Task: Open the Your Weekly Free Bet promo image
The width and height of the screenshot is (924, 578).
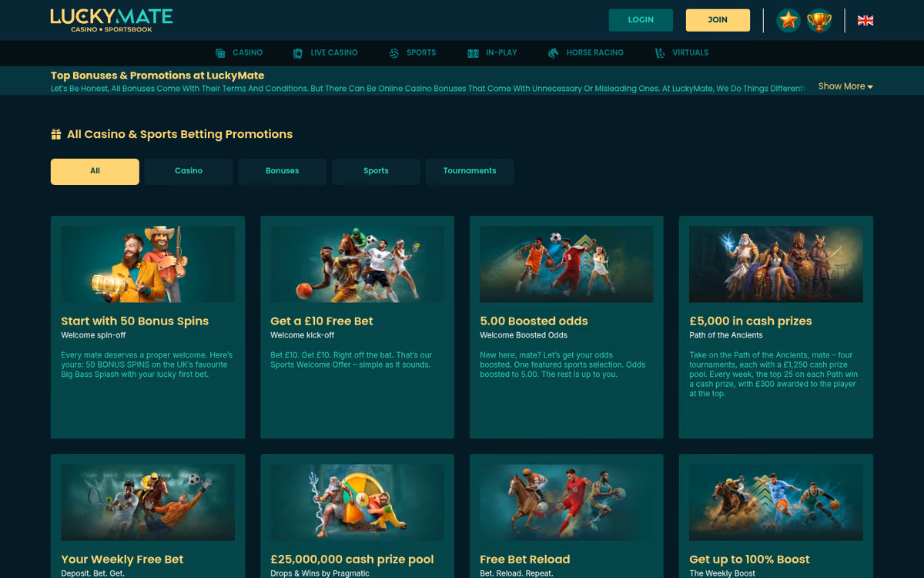Action: (148, 502)
